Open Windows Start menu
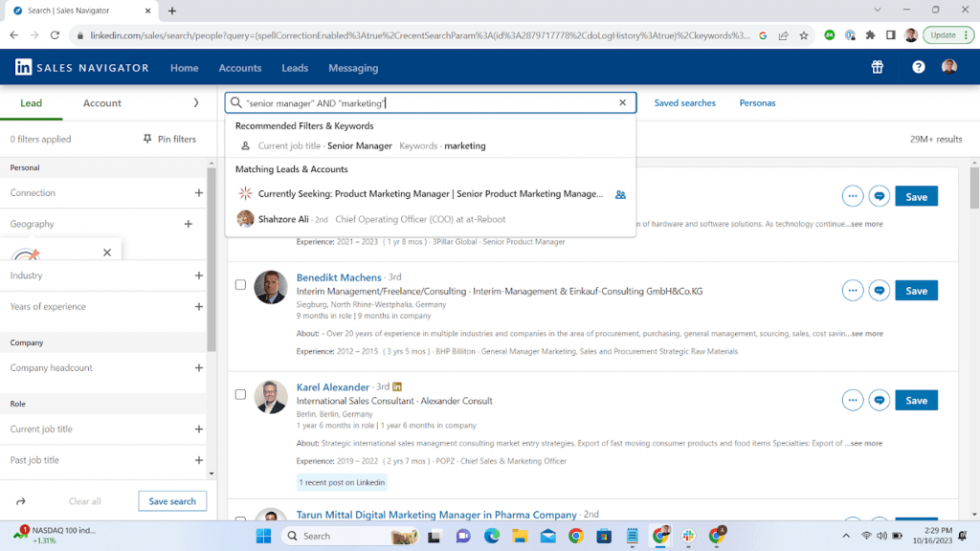The image size is (980, 551). (264, 536)
